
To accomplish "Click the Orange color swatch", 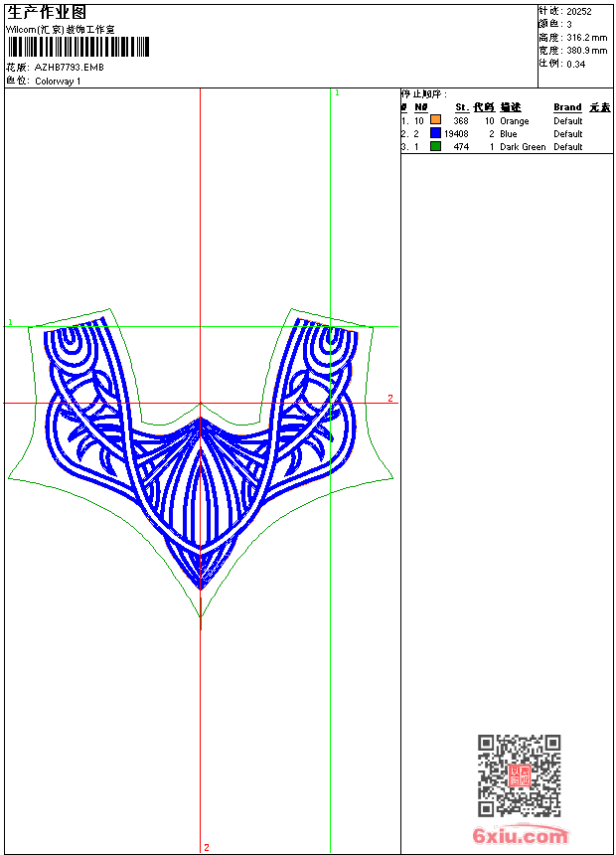I will pos(435,119).
